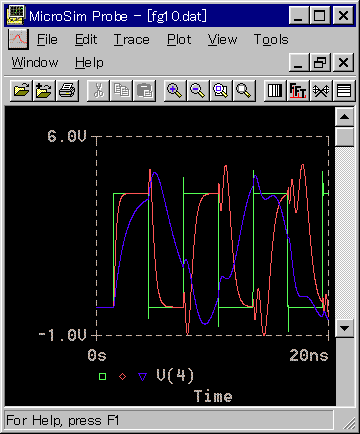The image size is (360, 434).
Task: Open the Plot menu
Action: (x=179, y=40)
